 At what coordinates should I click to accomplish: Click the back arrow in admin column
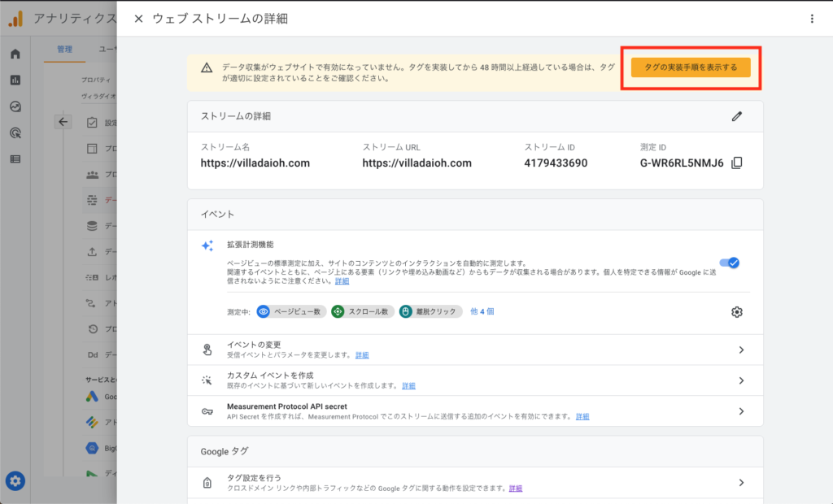coord(64,122)
